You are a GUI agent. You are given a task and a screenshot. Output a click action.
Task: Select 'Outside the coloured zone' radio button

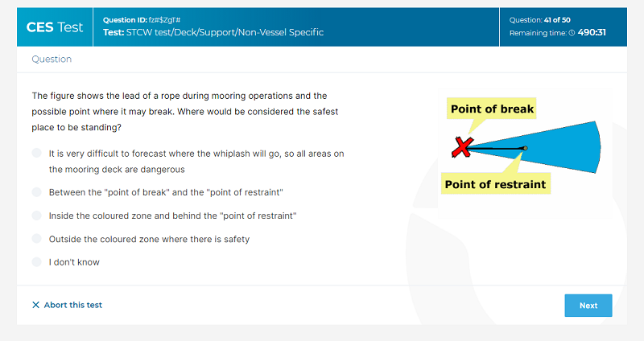coord(36,238)
